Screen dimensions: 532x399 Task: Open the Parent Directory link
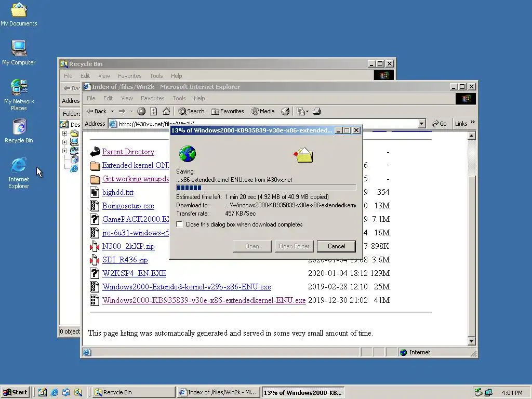128,152
